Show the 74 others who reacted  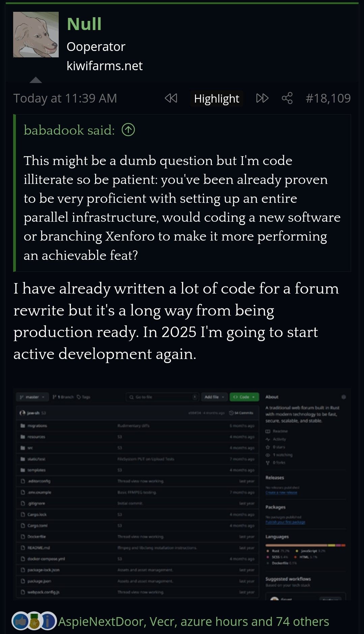coord(303,621)
